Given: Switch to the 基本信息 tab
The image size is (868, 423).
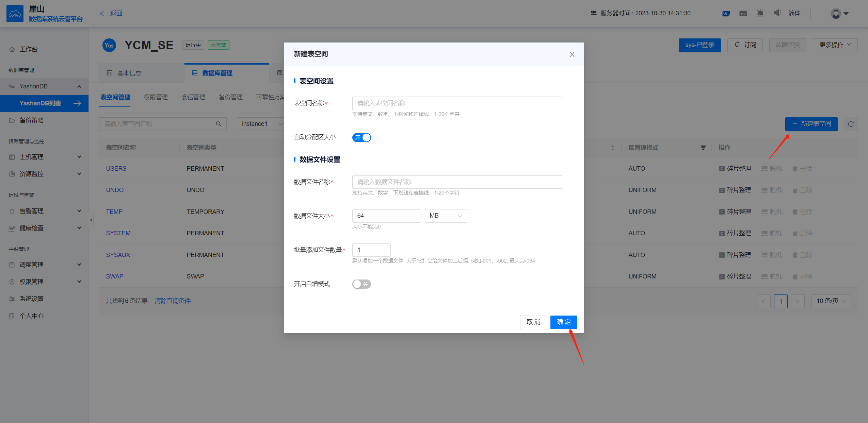Looking at the screenshot, I should pyautogui.click(x=129, y=73).
